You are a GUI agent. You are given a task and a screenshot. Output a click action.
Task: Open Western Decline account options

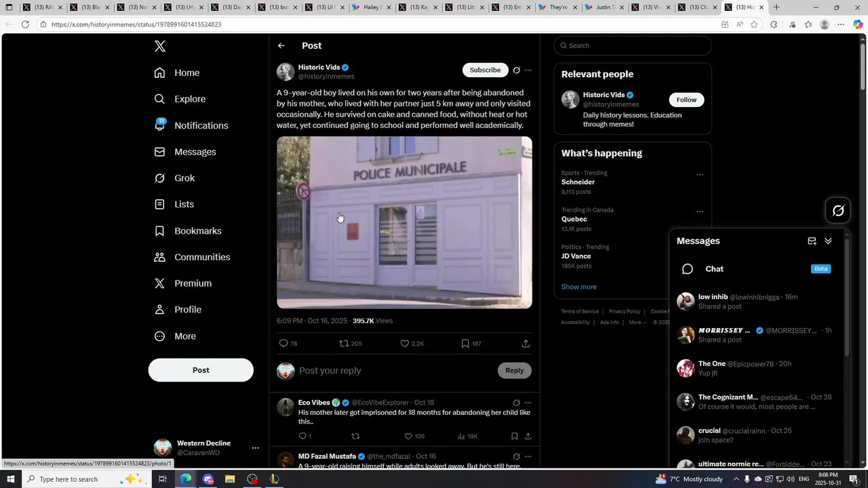coord(256,448)
